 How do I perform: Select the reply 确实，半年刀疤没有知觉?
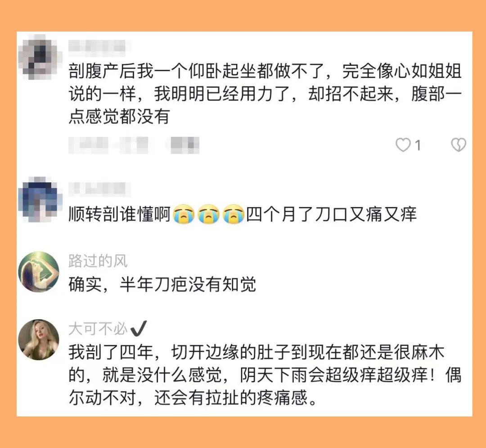click(162, 284)
